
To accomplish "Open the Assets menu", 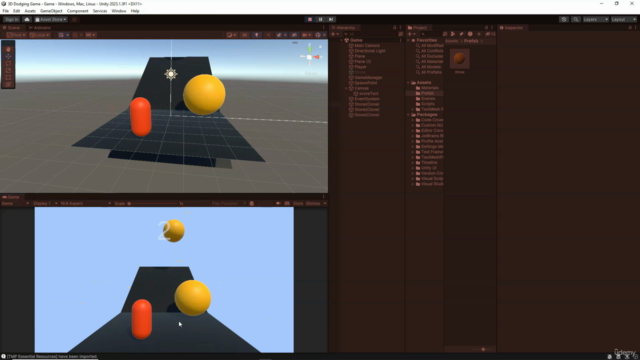I will tap(30, 11).
